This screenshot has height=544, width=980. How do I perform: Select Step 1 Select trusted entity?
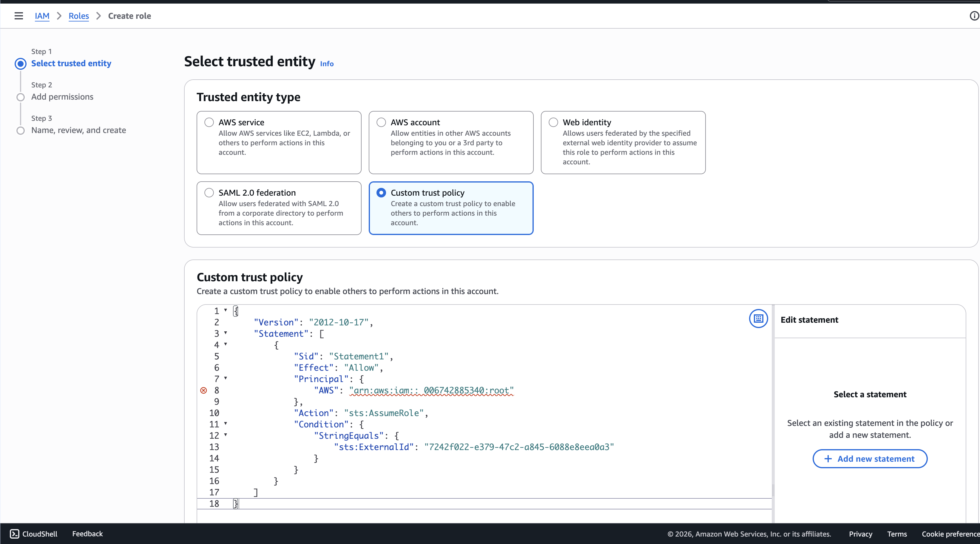tap(71, 63)
